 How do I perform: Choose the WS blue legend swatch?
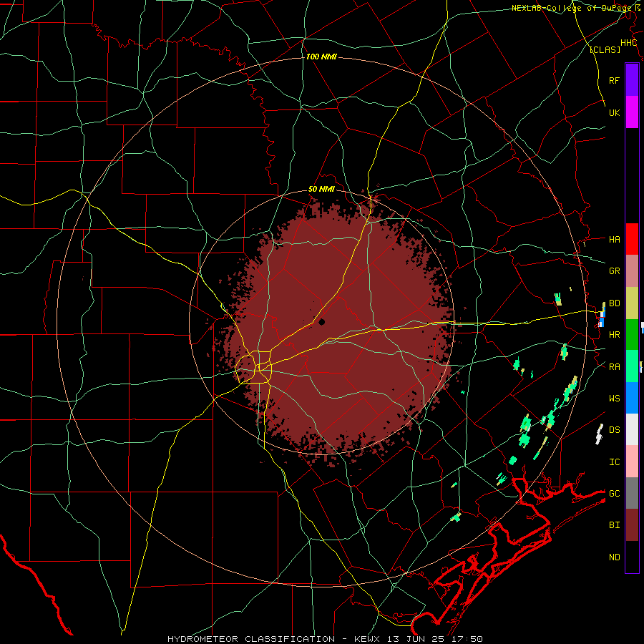coord(632,398)
